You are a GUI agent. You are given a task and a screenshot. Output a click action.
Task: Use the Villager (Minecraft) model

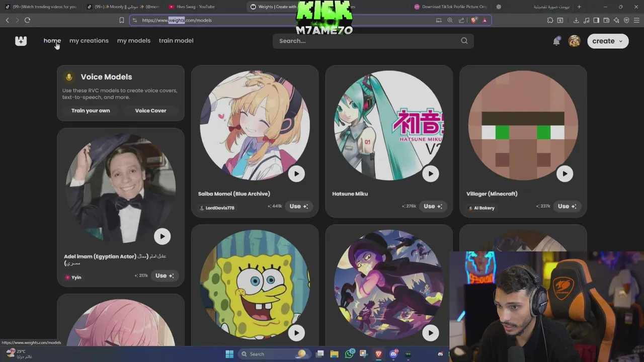point(567,206)
